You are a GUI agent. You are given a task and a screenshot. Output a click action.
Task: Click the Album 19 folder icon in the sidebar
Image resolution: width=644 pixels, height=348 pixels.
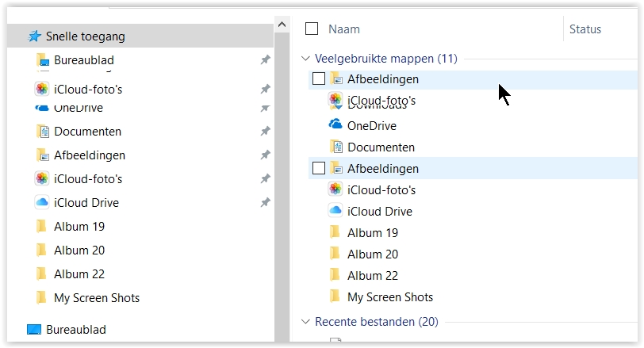42,227
